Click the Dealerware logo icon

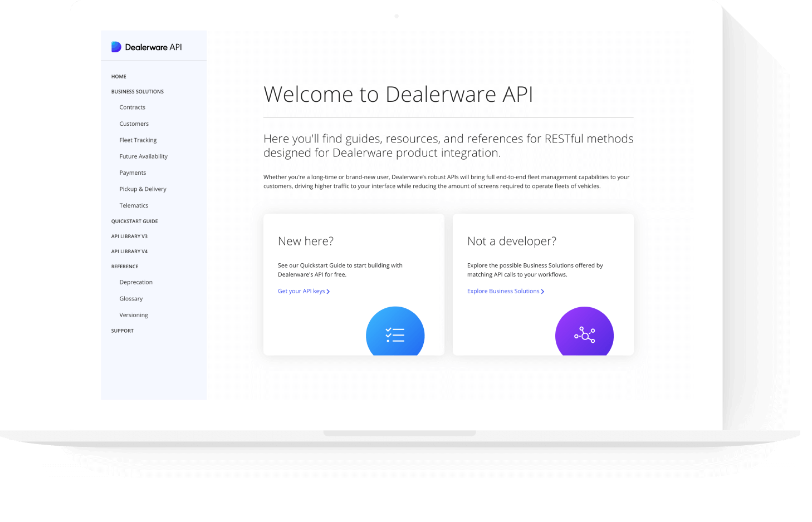(x=116, y=47)
